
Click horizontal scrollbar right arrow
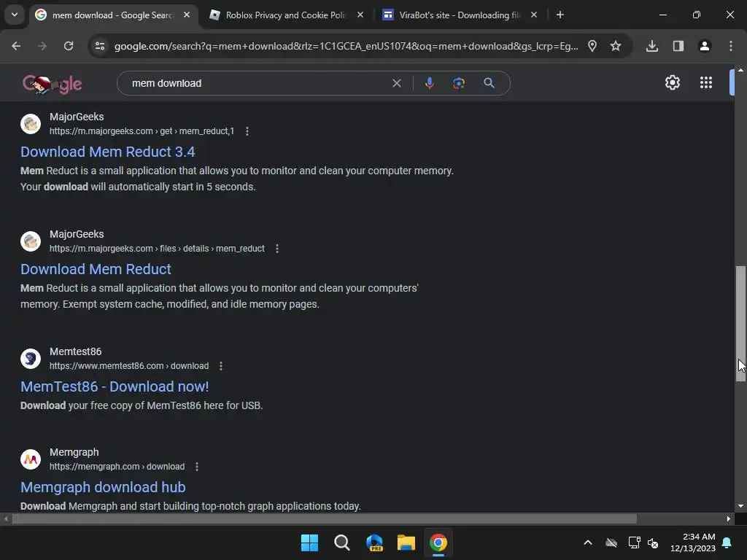click(x=729, y=519)
